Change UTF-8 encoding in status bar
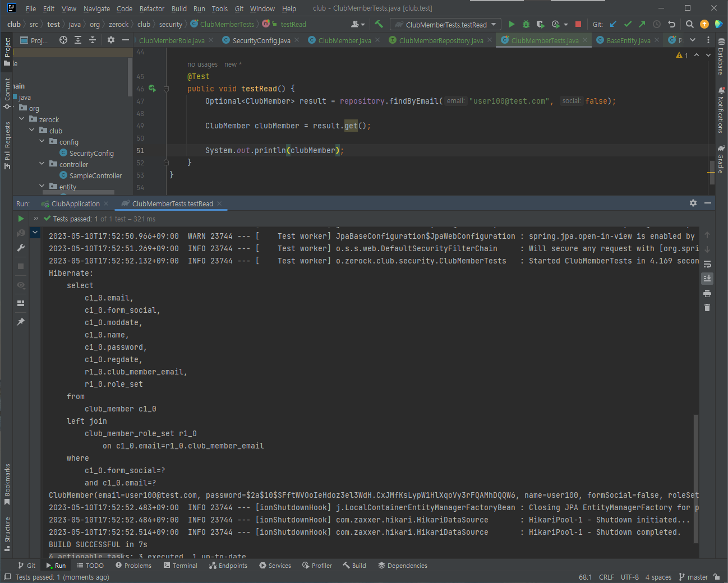 629,577
